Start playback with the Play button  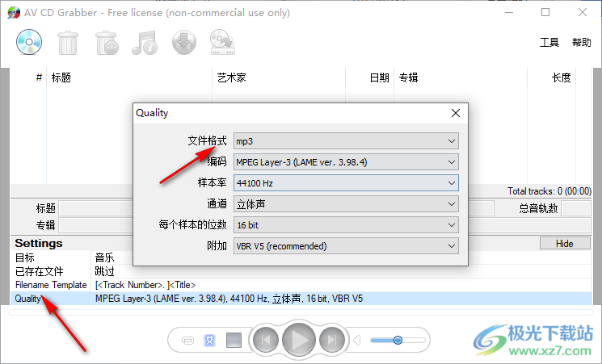[x=299, y=340]
